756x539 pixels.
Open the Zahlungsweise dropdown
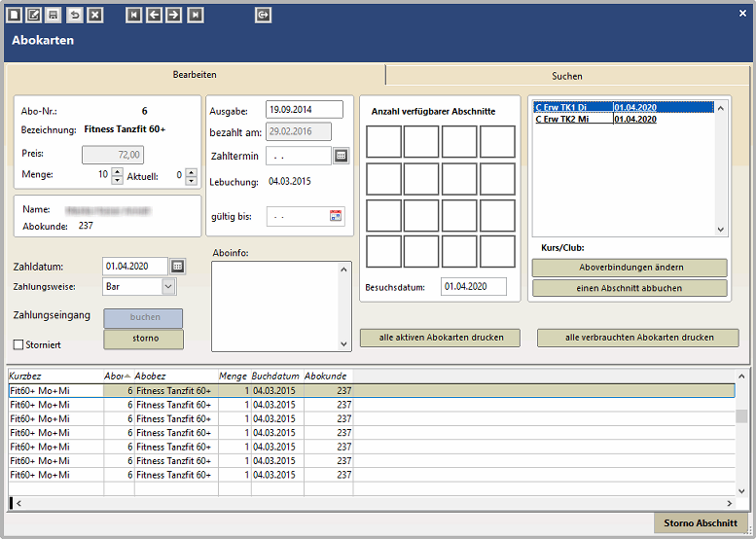(x=167, y=286)
